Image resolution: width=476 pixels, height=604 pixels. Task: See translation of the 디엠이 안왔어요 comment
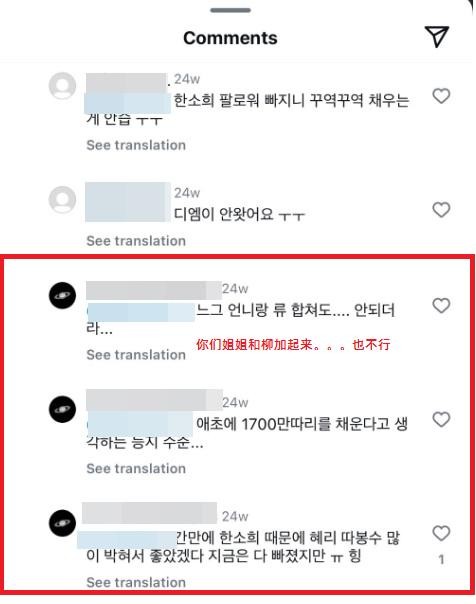[x=136, y=241]
